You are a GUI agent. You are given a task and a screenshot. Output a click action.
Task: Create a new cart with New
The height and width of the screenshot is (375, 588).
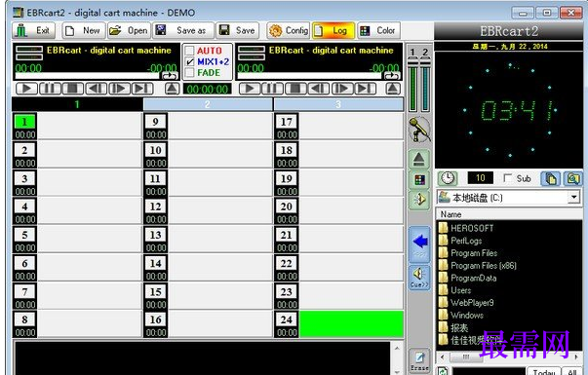(x=84, y=30)
